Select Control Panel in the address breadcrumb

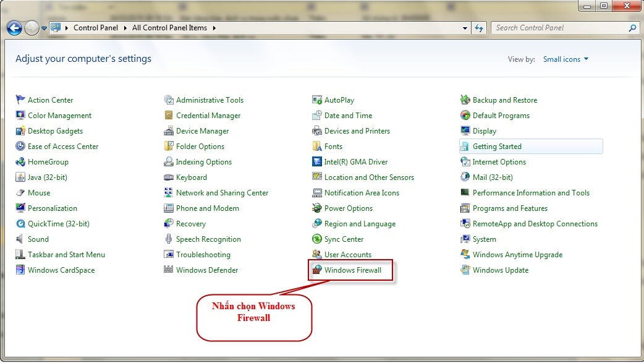pyautogui.click(x=96, y=28)
